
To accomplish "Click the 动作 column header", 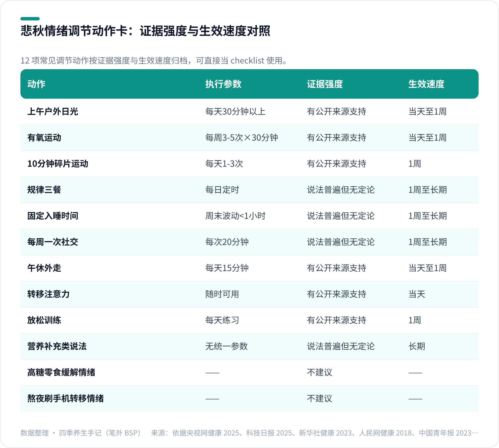I will pos(36,84).
